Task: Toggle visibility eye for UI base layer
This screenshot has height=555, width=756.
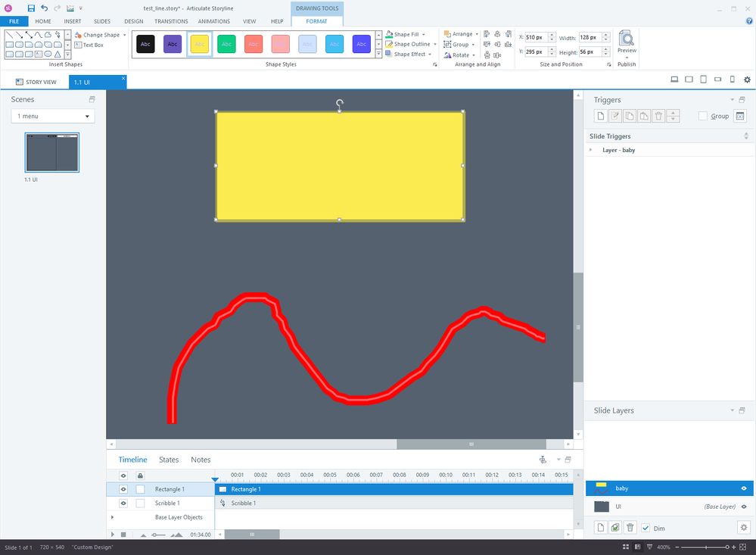Action: click(744, 507)
